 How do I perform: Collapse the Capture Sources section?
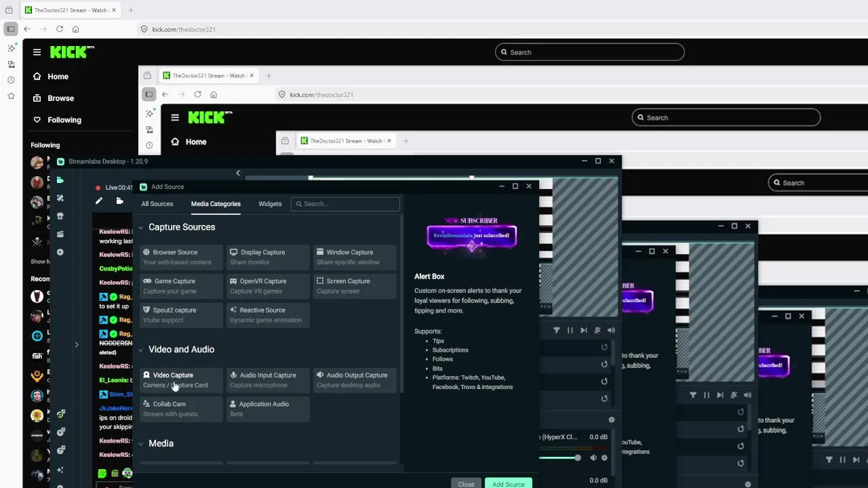141,228
